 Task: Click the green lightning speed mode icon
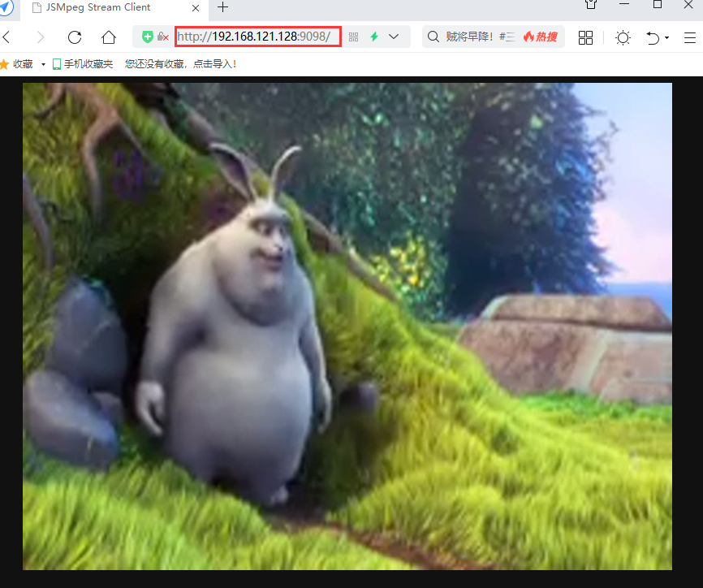click(x=374, y=37)
